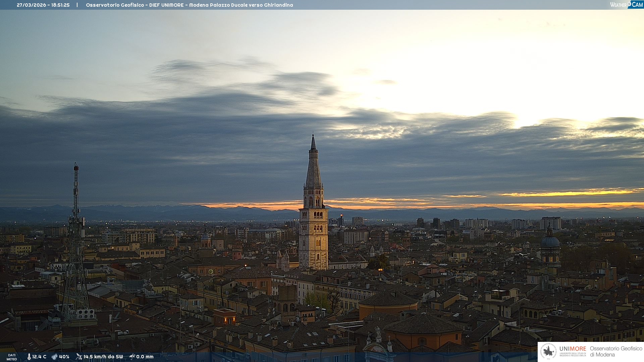Click the Osservatorio Geofisico DIEF UNIMORE camera title

click(189, 5)
